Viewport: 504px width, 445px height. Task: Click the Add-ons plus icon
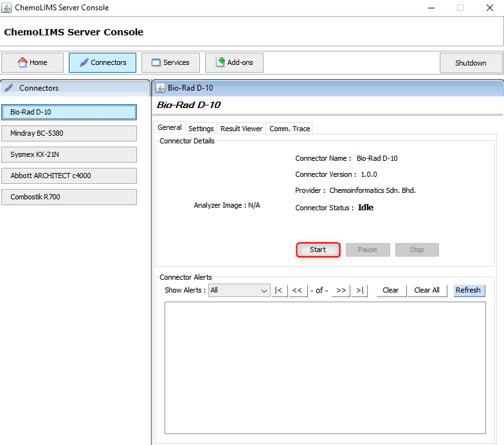coord(220,62)
